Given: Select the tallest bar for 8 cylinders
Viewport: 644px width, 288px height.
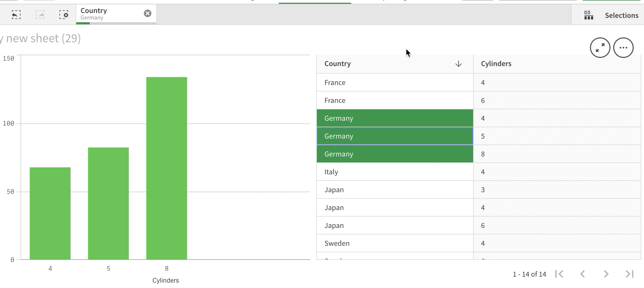Looking at the screenshot, I should [167, 168].
